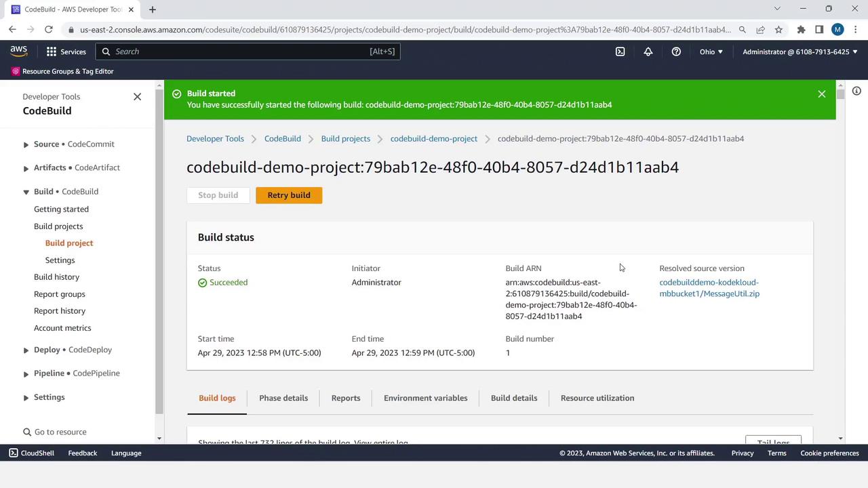Open the help question mark menu
This screenshot has width=868, height=488.
coord(676,52)
